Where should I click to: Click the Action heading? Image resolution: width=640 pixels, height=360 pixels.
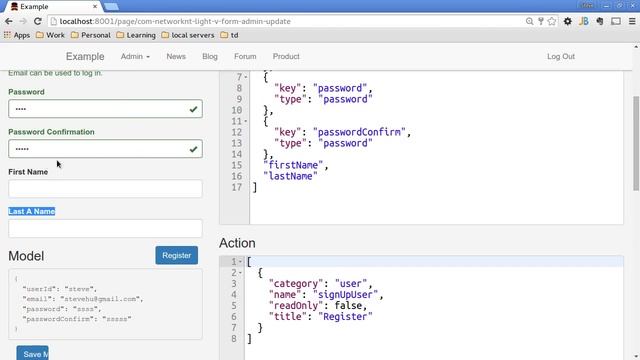[237, 243]
